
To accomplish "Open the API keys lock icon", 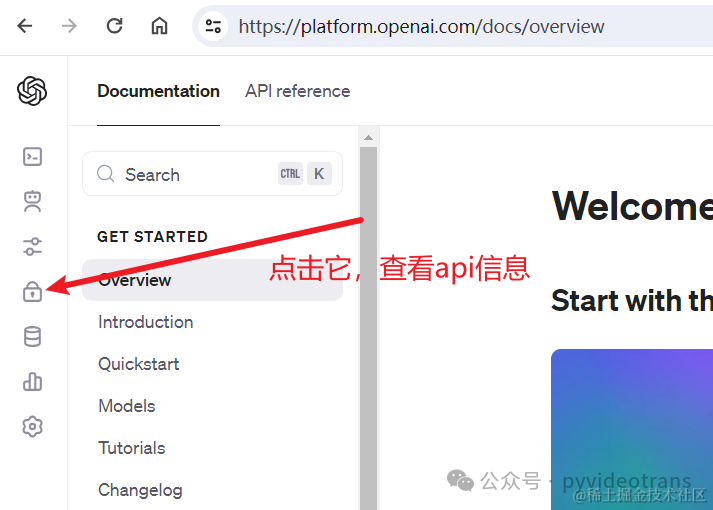I will [32, 291].
